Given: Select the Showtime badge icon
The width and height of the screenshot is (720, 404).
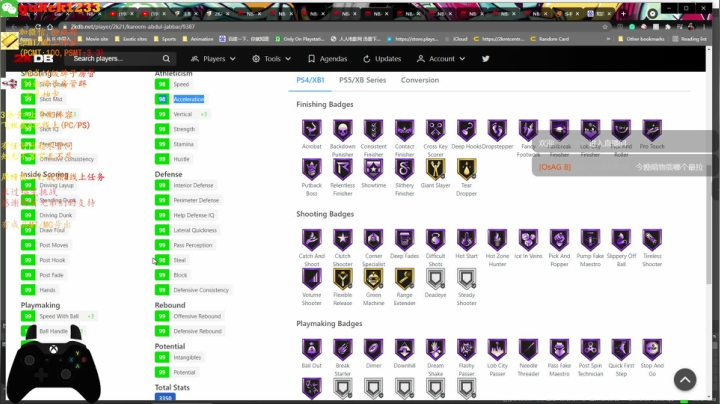Looking at the screenshot, I should tap(373, 169).
